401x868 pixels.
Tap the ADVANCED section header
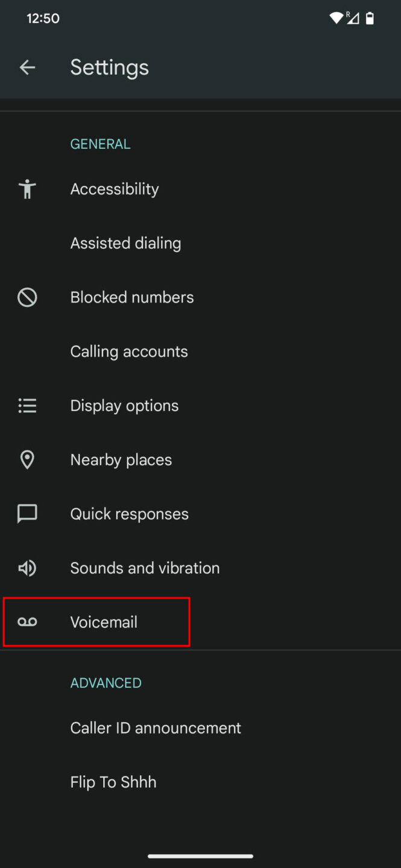pyautogui.click(x=106, y=682)
